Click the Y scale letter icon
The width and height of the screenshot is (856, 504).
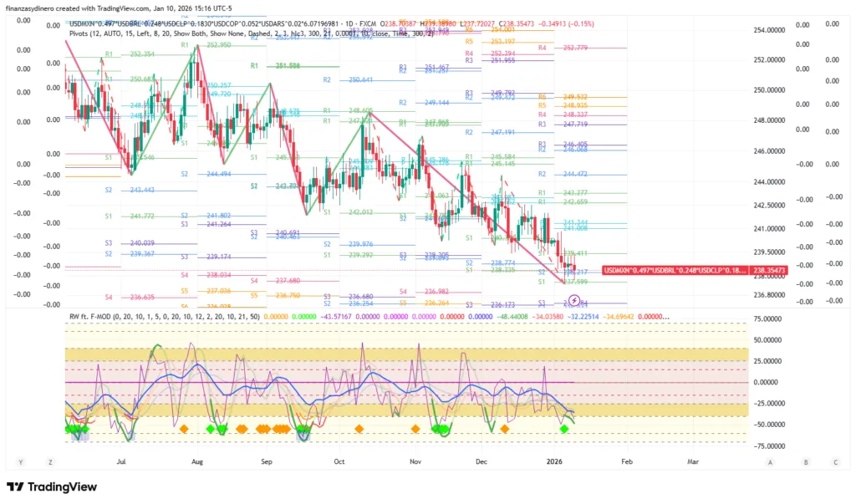point(20,461)
